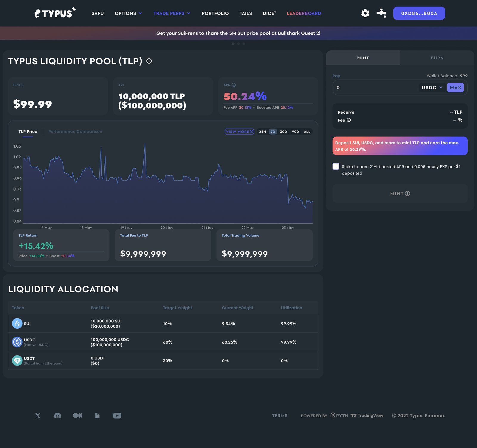Click the 0 USDT pool size cell
This screenshot has height=448, width=477.
(x=98, y=361)
